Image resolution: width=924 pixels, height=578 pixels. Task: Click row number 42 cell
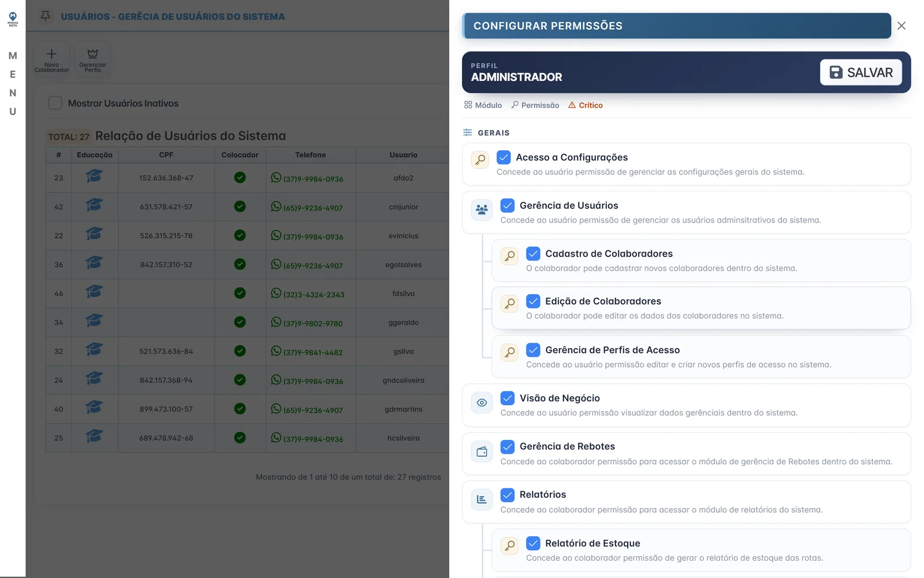[59, 207]
